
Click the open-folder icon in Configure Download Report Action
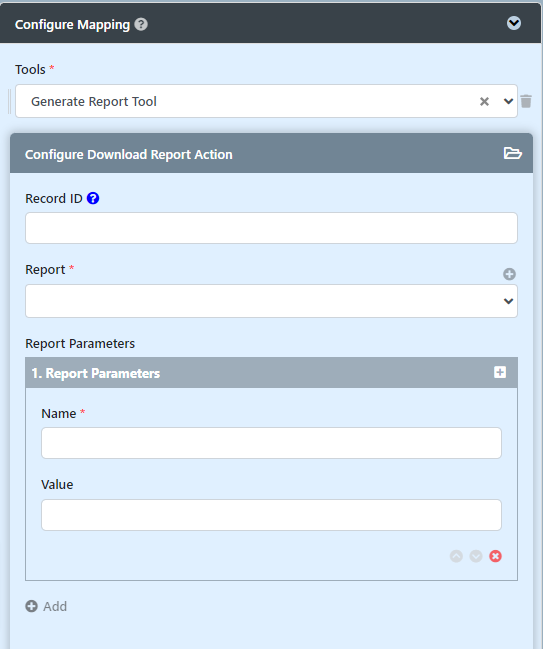pos(512,153)
